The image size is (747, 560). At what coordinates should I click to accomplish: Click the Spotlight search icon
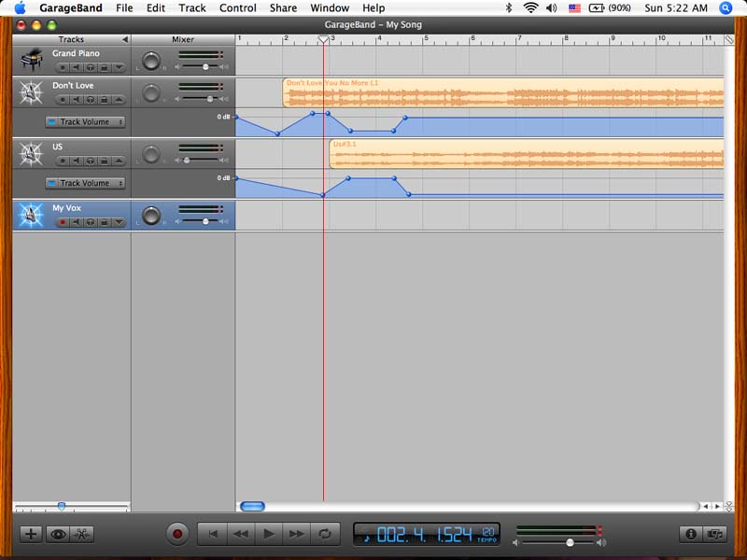[726, 8]
